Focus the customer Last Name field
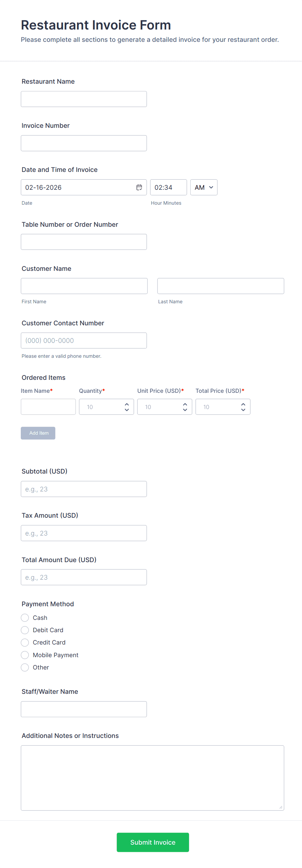302x868 pixels. tap(220, 286)
